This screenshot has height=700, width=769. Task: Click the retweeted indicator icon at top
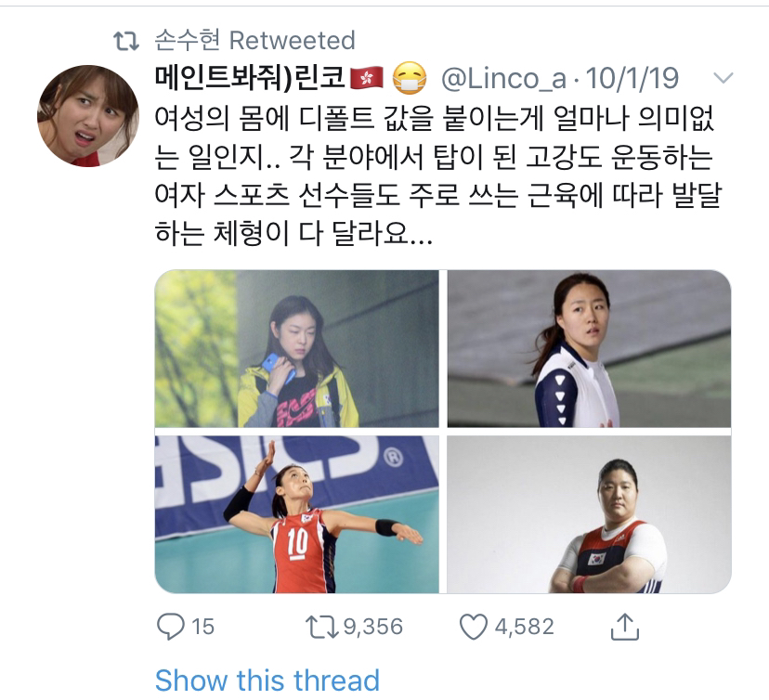[126, 41]
